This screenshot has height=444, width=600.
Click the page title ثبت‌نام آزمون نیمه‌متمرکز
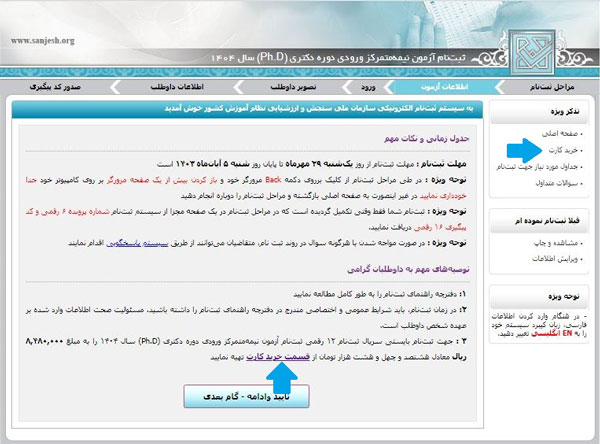click(338, 58)
